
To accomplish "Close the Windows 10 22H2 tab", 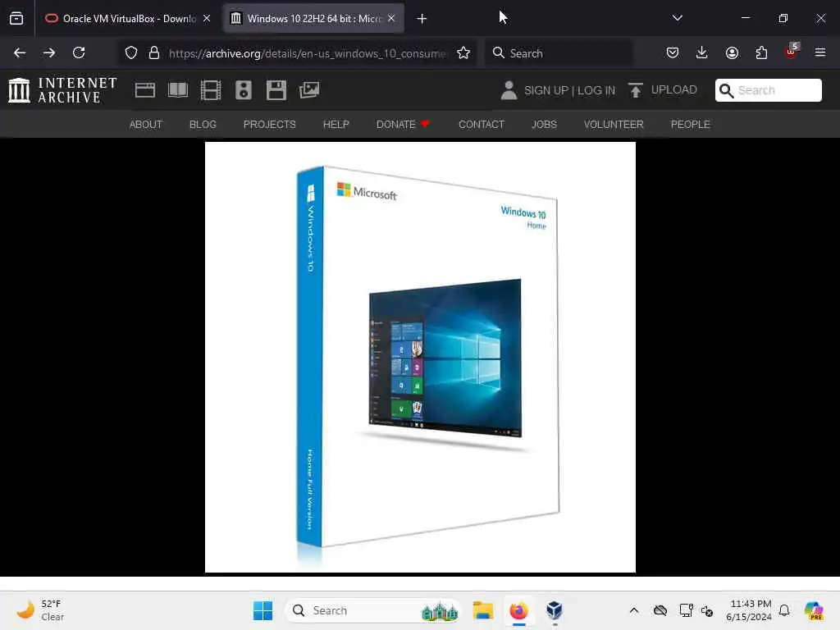I will (391, 18).
